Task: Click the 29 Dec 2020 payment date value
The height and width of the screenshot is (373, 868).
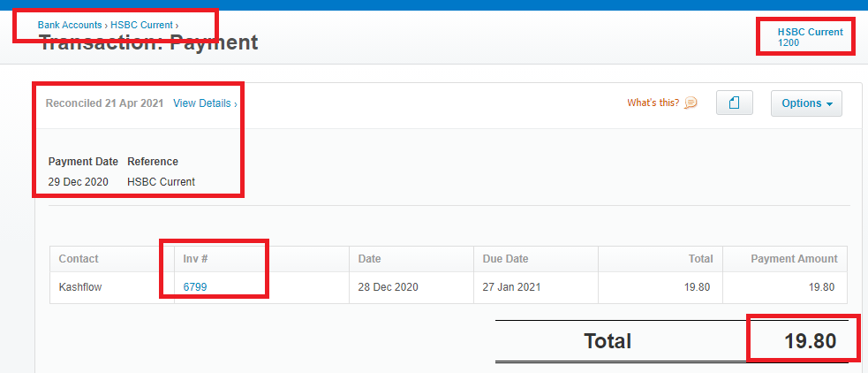Action: coord(78,182)
